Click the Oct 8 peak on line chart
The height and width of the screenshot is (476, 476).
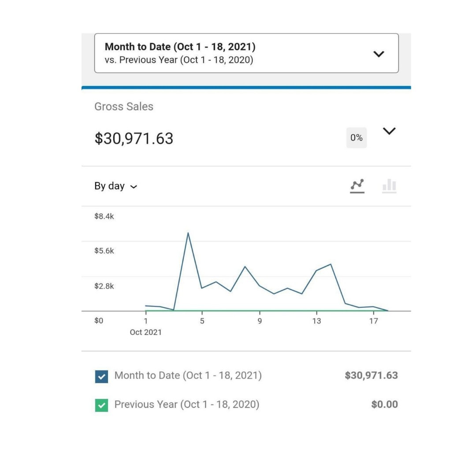245,267
